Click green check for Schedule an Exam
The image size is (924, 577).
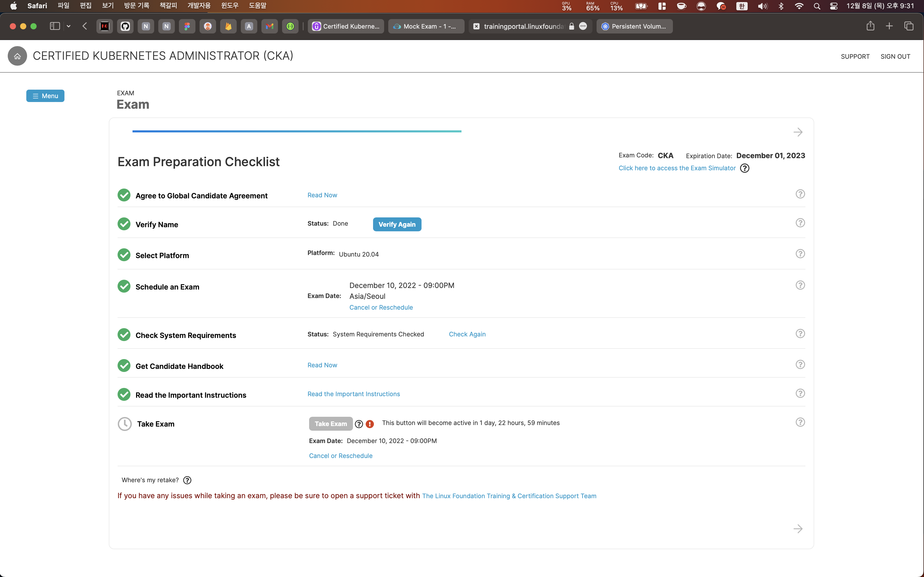click(124, 286)
